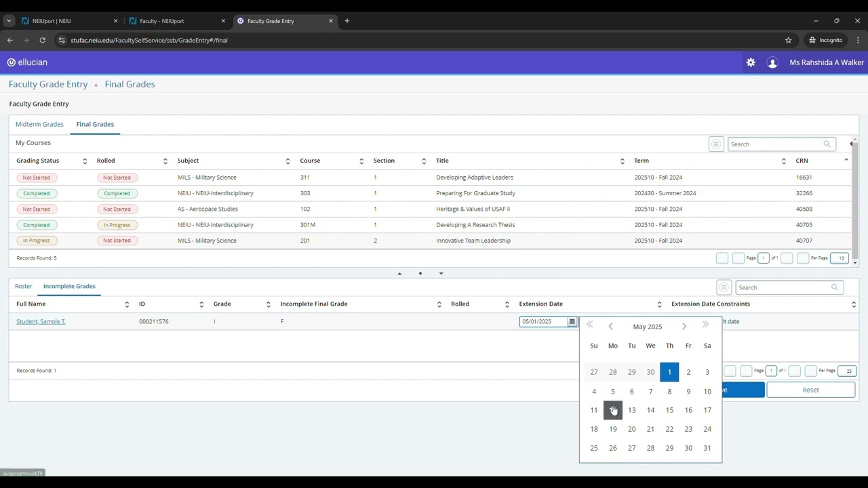Click the search magnifier in My Courses
Screen dimensions: 868x488
point(827,144)
